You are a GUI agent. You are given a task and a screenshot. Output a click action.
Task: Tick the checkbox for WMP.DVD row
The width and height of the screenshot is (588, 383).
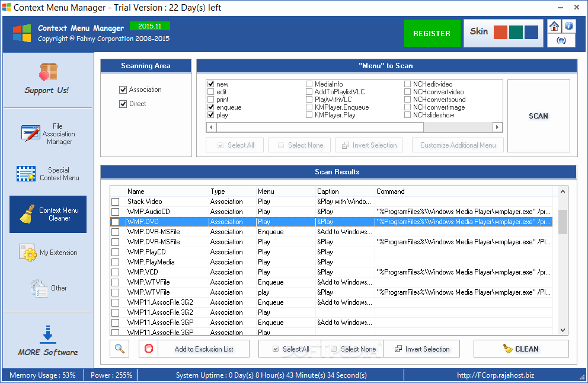[116, 222]
